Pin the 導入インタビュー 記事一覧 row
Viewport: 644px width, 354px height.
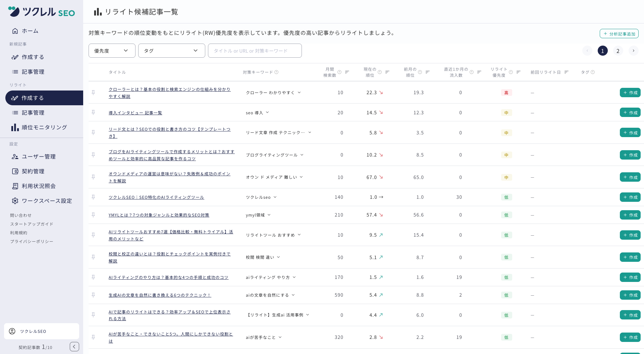pos(93,112)
